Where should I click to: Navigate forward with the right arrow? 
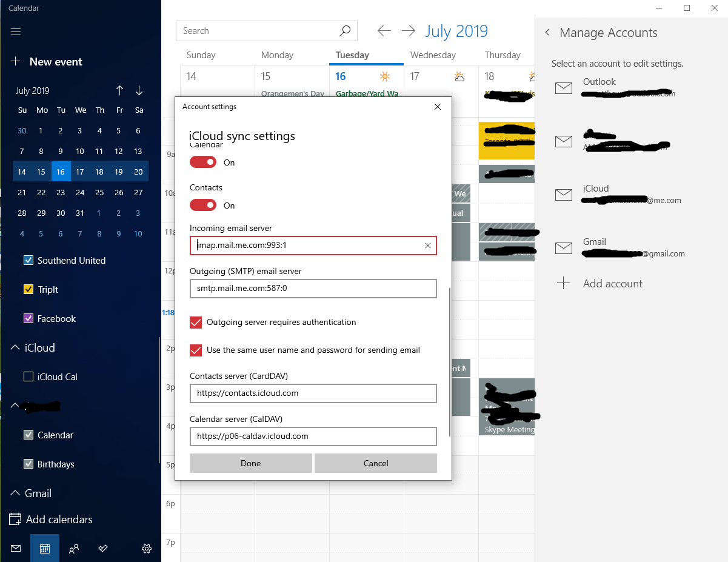(409, 31)
